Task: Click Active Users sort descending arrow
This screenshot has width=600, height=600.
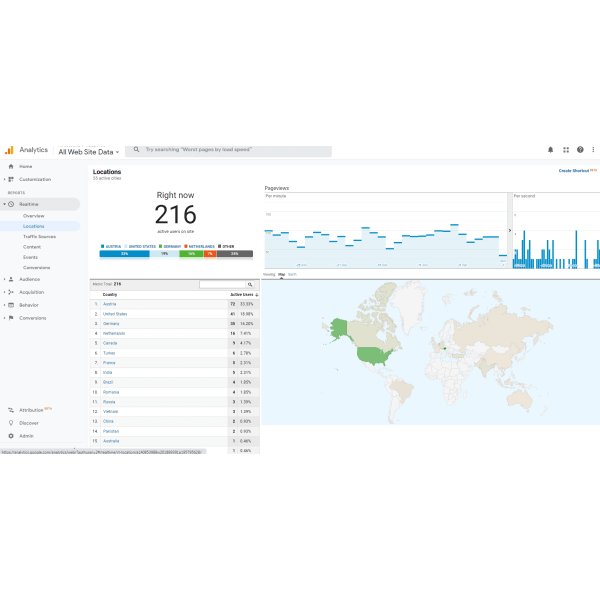Action: click(257, 295)
